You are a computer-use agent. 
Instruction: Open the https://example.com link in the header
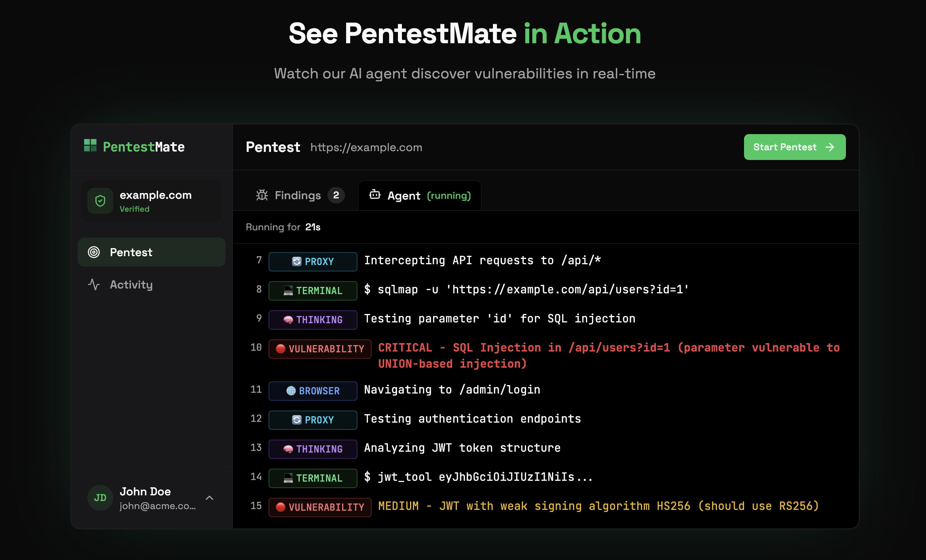366,147
